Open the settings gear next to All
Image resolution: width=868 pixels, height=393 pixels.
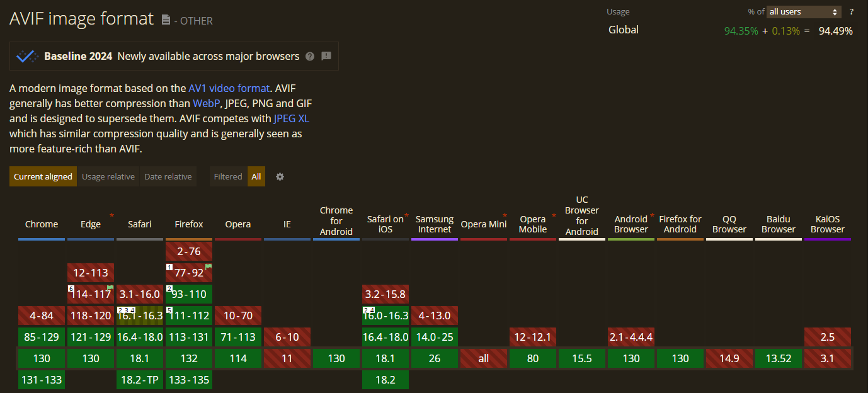280,176
